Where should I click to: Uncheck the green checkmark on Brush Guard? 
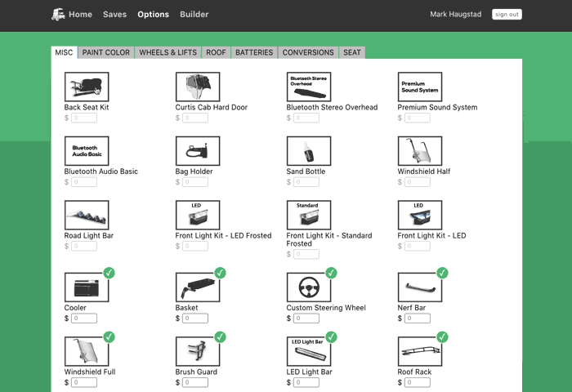220,337
